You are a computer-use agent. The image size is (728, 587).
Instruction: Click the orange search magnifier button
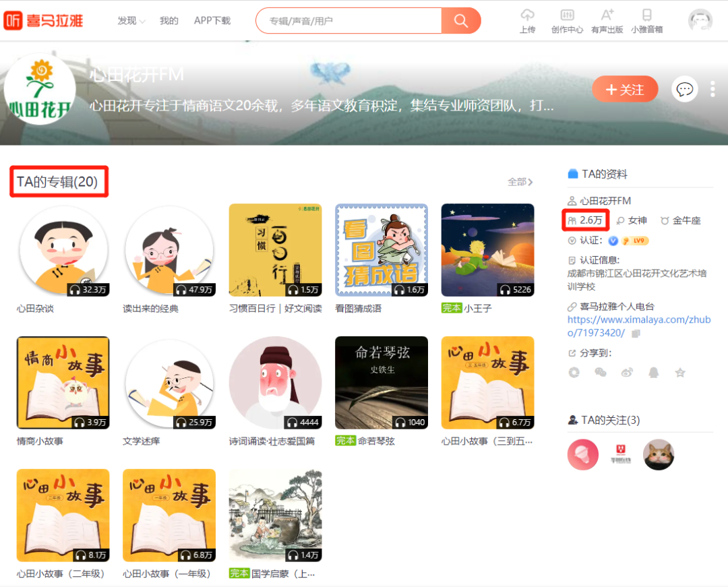tap(461, 21)
